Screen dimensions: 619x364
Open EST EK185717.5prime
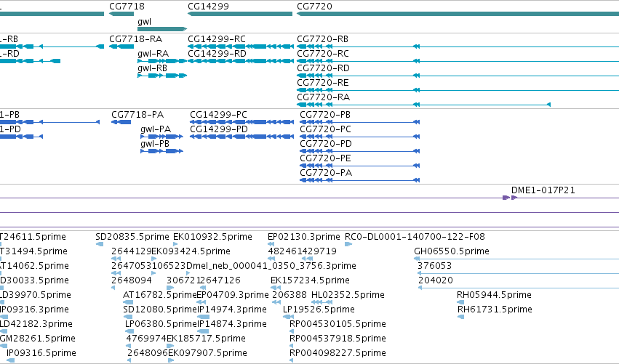click(206, 339)
